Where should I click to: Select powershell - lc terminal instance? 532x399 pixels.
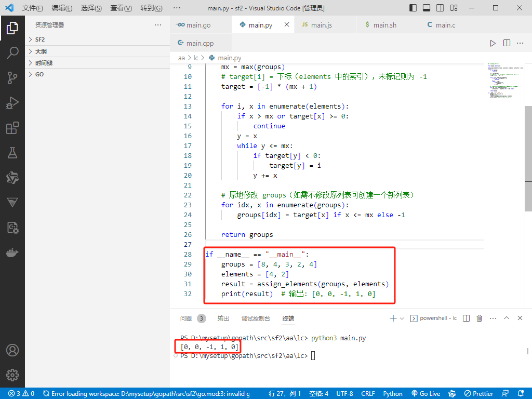point(434,318)
